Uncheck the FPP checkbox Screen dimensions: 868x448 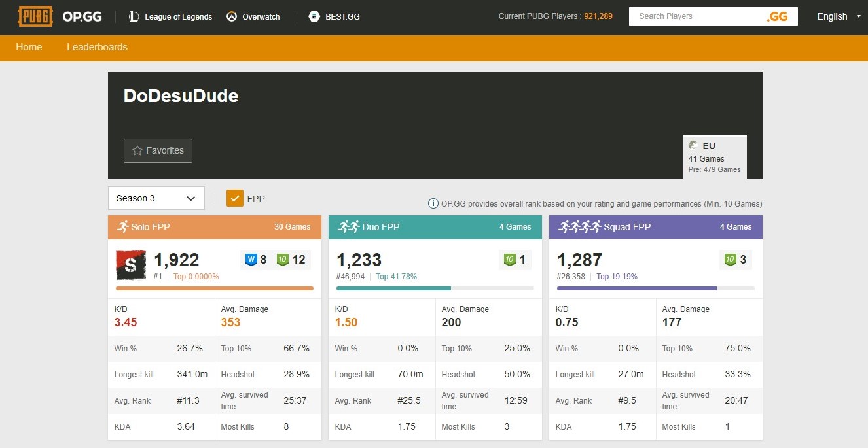click(235, 198)
